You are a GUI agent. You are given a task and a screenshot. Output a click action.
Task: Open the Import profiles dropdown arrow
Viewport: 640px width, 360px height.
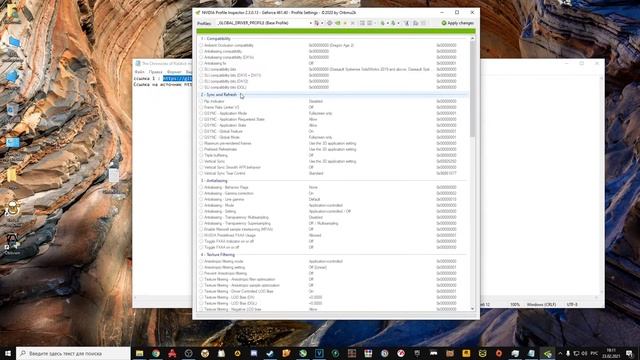pos(398,23)
